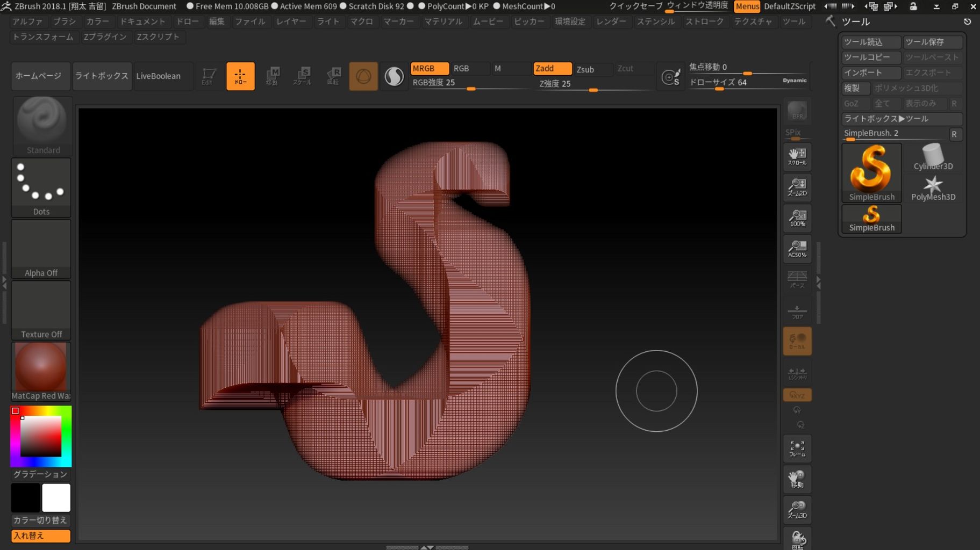Image resolution: width=980 pixels, height=550 pixels.
Task: Click the AC50% half-size icon
Action: (x=797, y=249)
